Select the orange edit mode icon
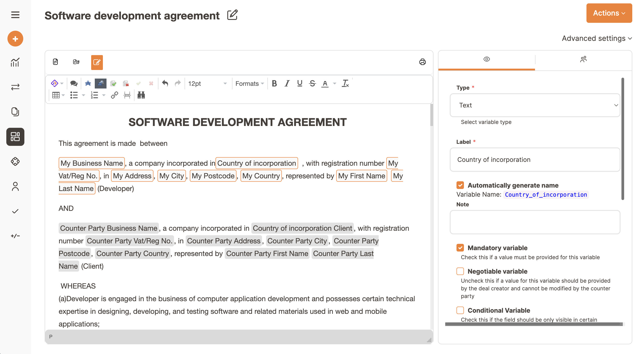 click(97, 62)
